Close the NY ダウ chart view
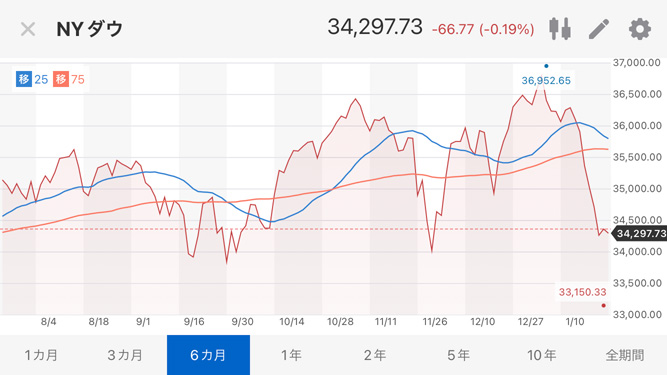667x375 pixels. [x=28, y=29]
